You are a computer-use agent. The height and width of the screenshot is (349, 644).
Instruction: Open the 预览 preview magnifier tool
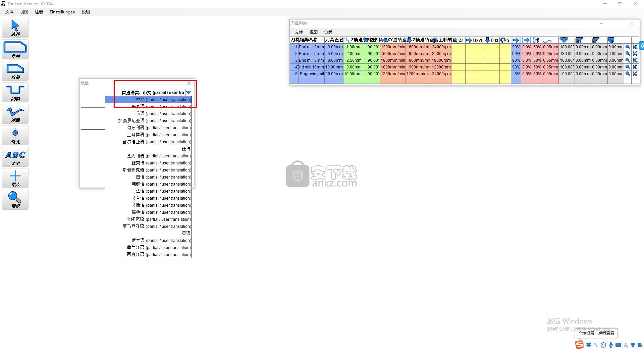pos(15,200)
